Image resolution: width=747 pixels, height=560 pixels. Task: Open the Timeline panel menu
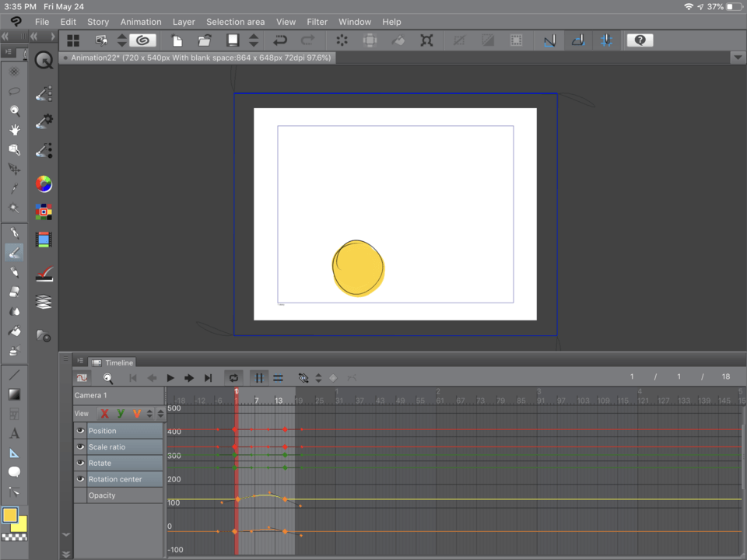coord(80,362)
